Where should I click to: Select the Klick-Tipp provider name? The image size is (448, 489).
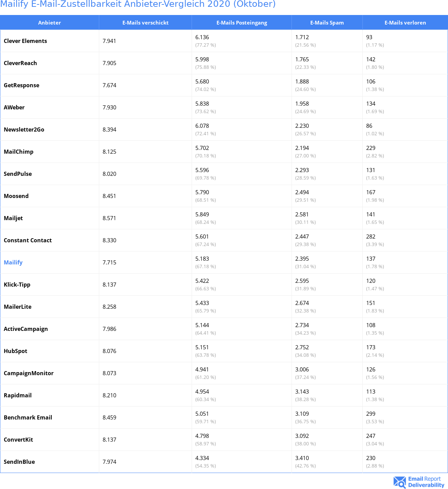[x=17, y=285]
